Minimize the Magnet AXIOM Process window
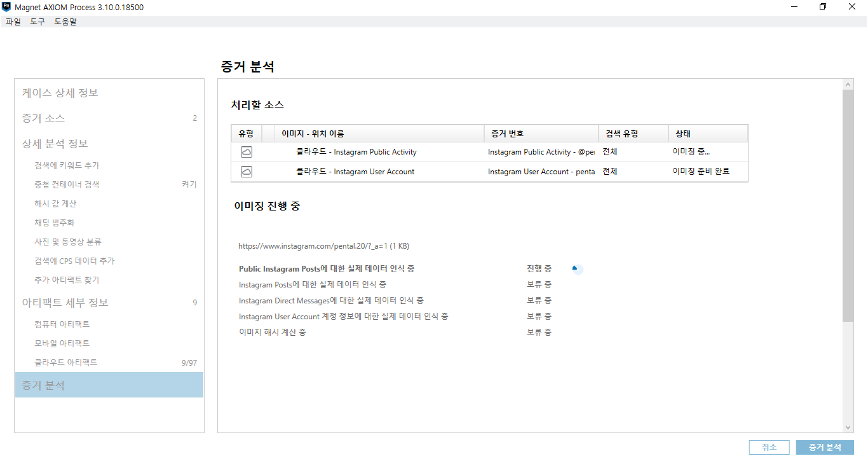This screenshot has height=463, width=868. pyautogui.click(x=794, y=7)
